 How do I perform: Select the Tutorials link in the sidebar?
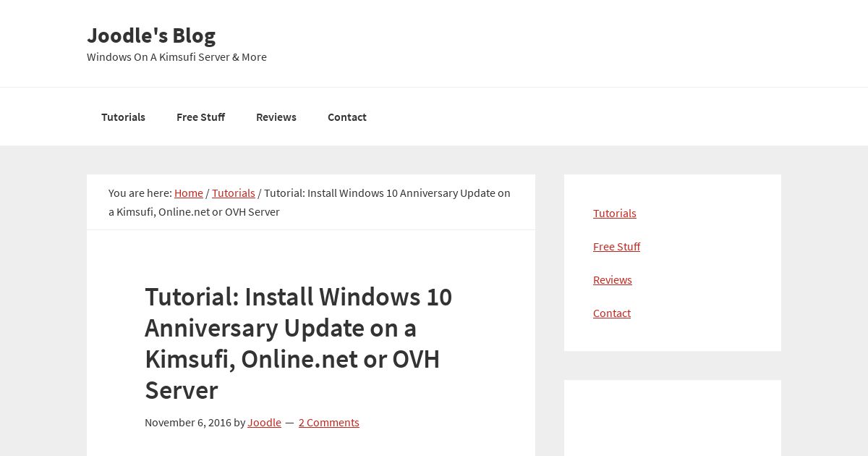pyautogui.click(x=615, y=213)
